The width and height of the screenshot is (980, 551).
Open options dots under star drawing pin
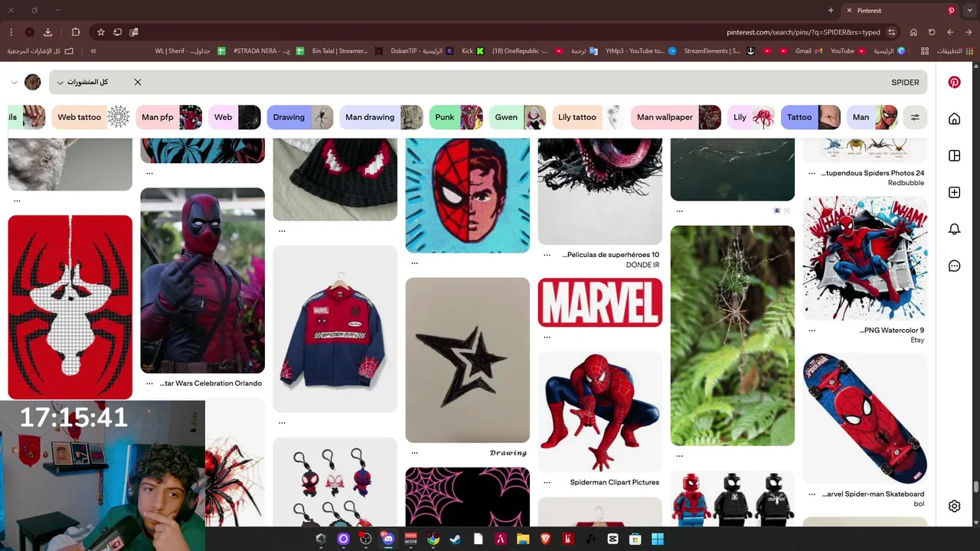(414, 452)
